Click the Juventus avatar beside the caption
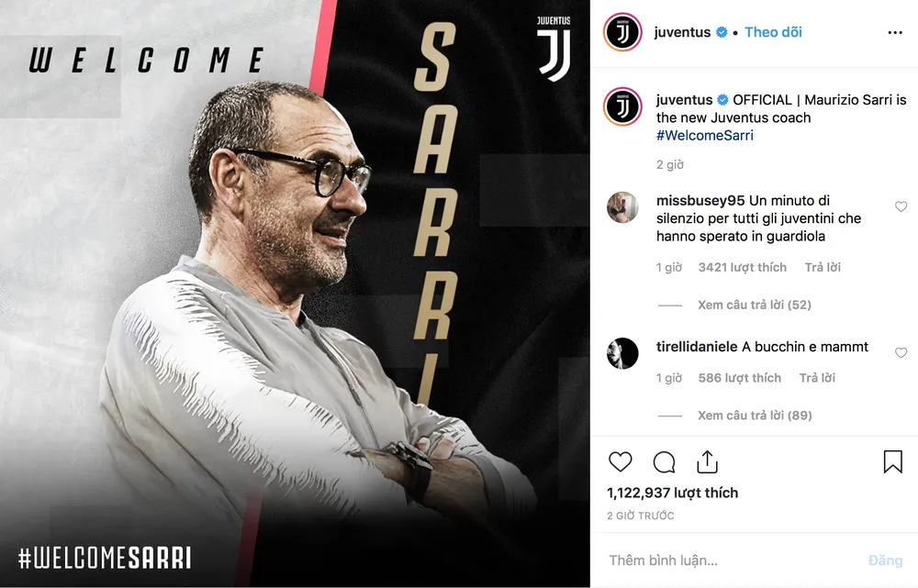Screen dimensions: 918x588 click(x=622, y=107)
